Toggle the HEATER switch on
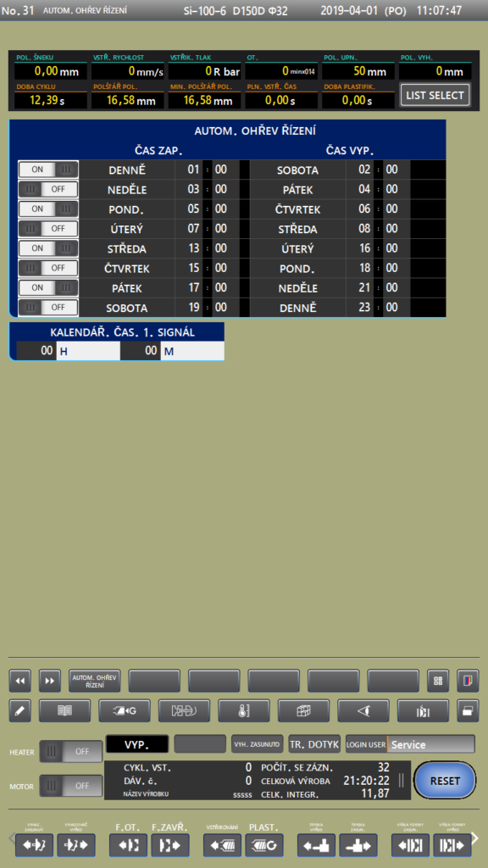The width and height of the screenshot is (488, 868). tap(71, 752)
